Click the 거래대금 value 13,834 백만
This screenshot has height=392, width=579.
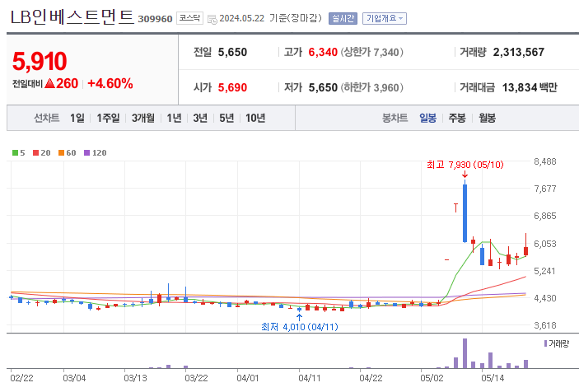530,87
